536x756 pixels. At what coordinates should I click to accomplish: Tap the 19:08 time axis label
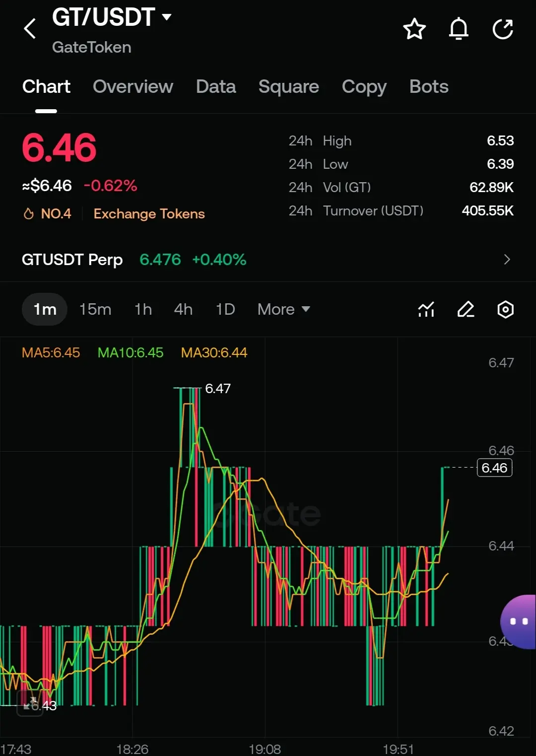click(x=265, y=749)
